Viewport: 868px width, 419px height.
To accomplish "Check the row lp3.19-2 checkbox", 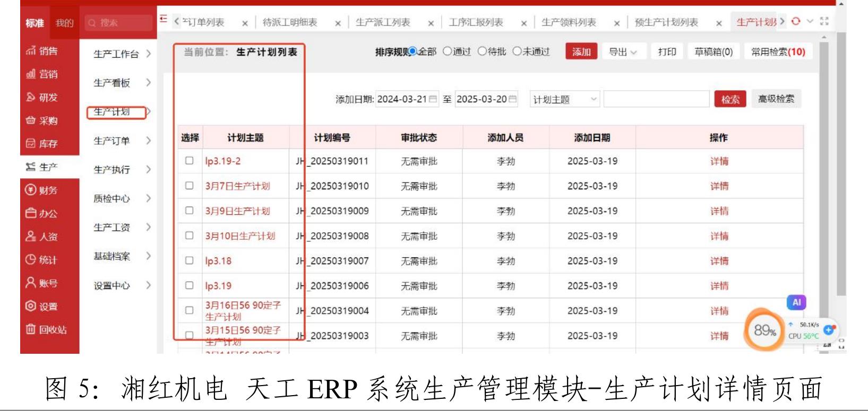I will pos(190,161).
